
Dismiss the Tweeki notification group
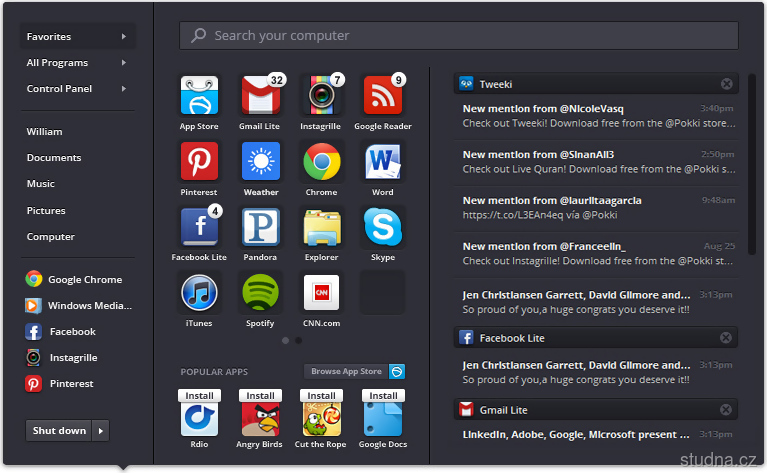coord(726,84)
